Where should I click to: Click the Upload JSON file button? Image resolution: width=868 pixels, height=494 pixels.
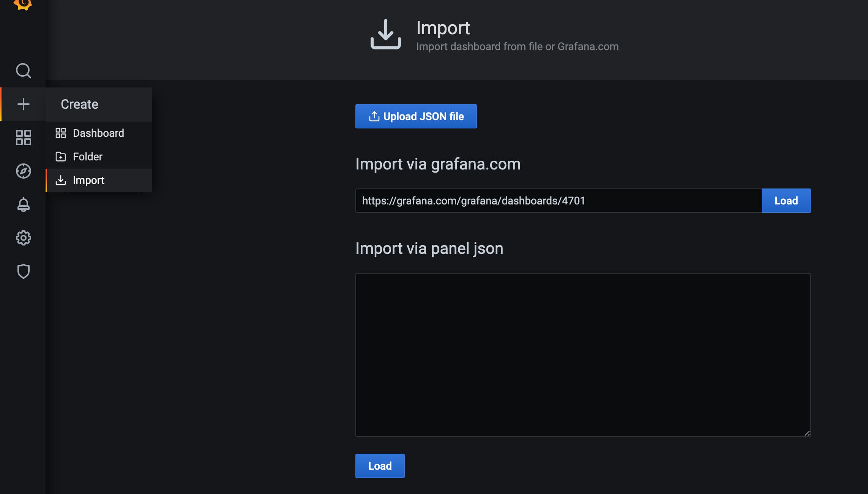pyautogui.click(x=416, y=116)
